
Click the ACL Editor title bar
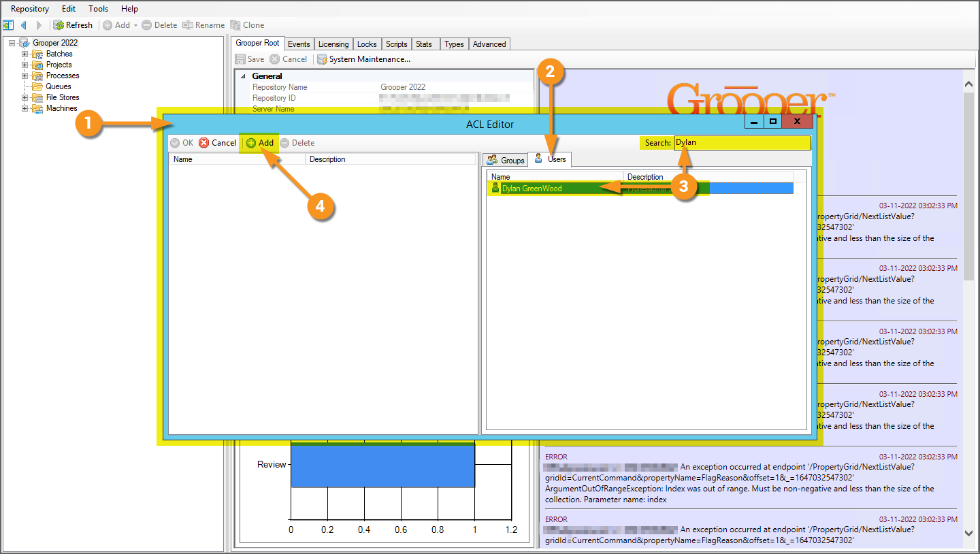click(490, 124)
